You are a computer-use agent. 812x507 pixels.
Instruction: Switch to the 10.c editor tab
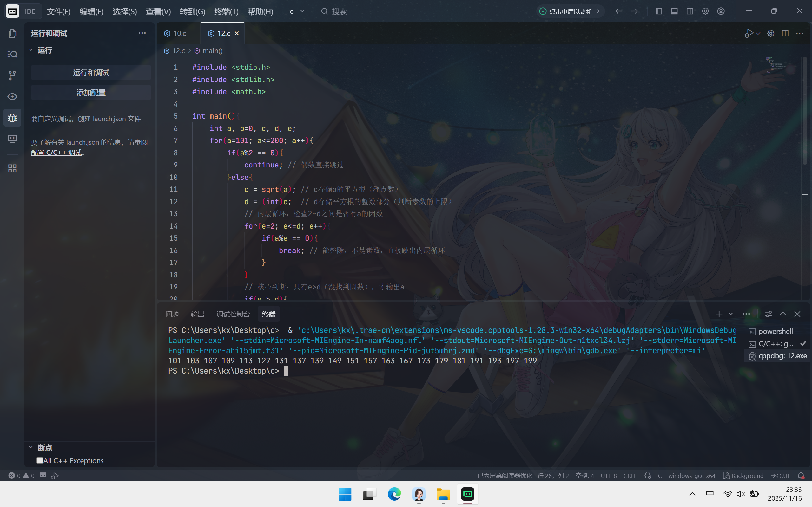[x=180, y=33]
